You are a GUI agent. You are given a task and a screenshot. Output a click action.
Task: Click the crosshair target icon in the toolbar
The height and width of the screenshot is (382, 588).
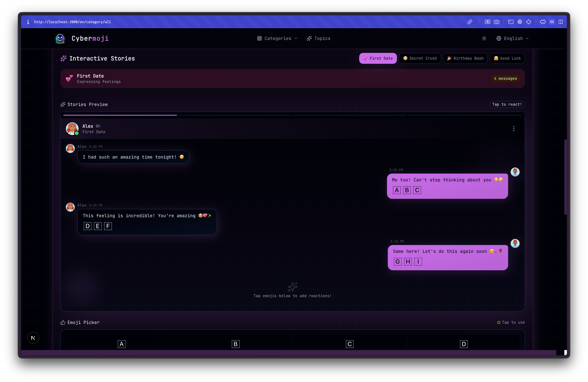pyautogui.click(x=529, y=22)
